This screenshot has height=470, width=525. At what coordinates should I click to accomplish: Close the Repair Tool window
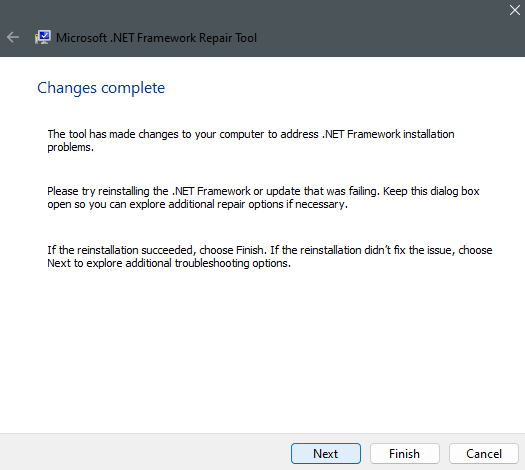click(x=515, y=10)
